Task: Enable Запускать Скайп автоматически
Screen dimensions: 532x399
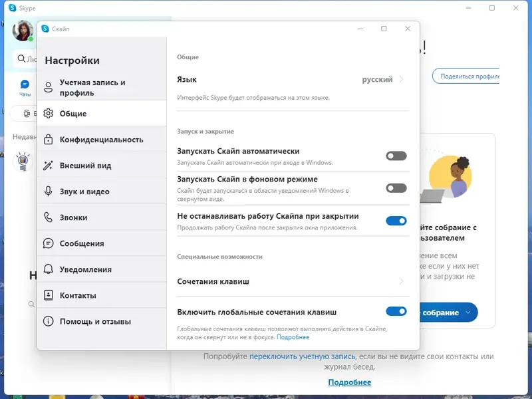Action: 396,155
